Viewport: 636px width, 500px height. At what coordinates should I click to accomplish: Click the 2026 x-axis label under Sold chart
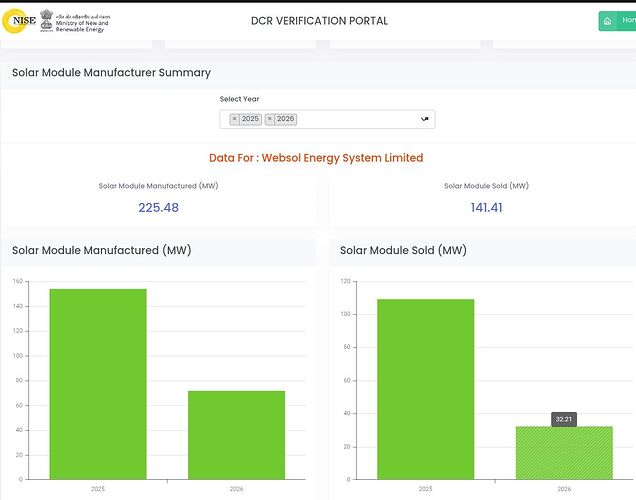click(x=564, y=489)
